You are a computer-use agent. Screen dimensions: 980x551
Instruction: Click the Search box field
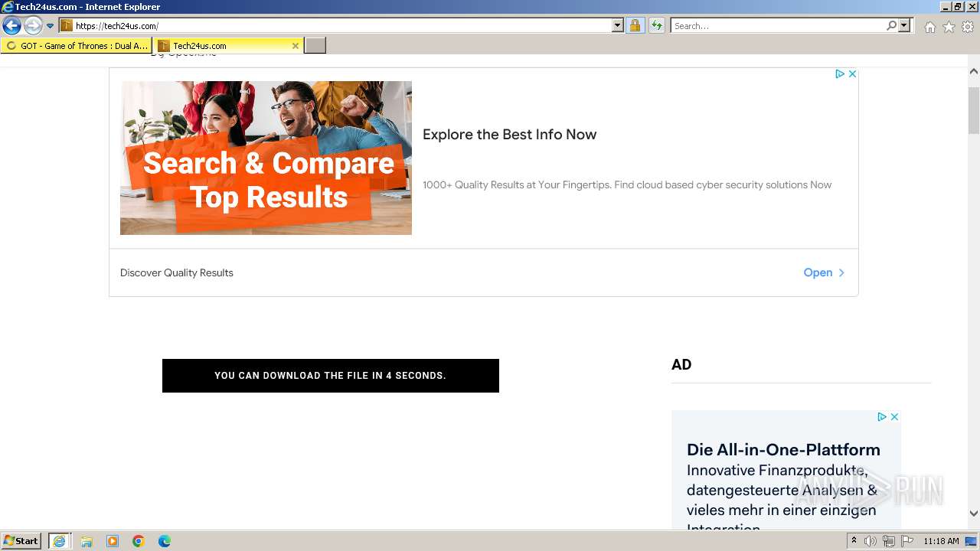coord(778,26)
